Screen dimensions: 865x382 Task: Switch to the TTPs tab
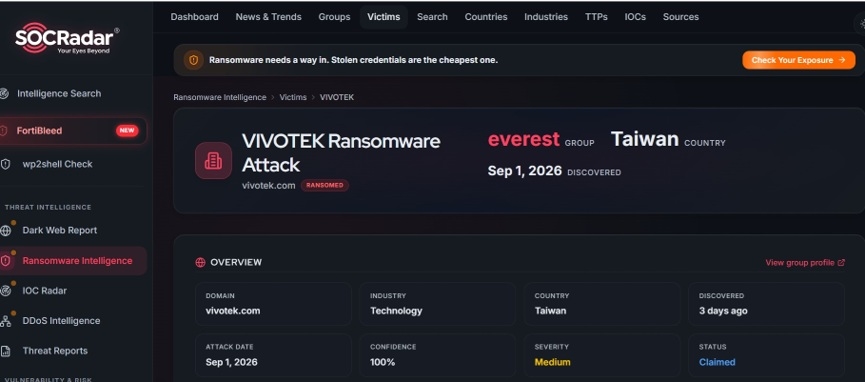click(x=596, y=17)
